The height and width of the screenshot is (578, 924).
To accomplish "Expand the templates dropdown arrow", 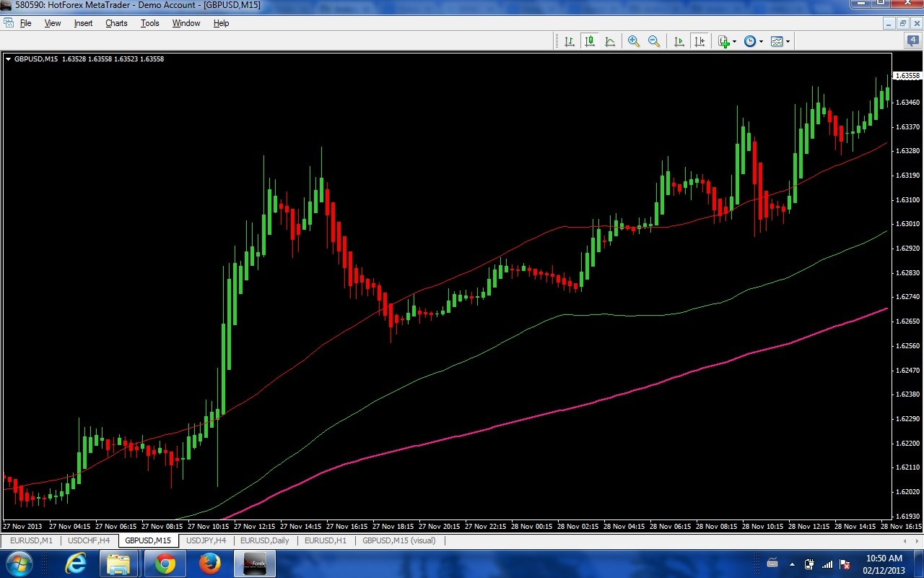I will coord(788,41).
